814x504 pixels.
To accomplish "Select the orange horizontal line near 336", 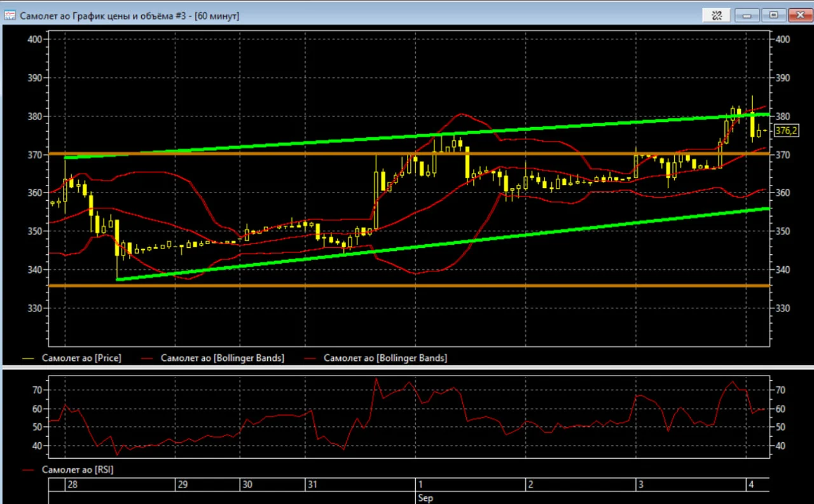I will tap(410, 286).
